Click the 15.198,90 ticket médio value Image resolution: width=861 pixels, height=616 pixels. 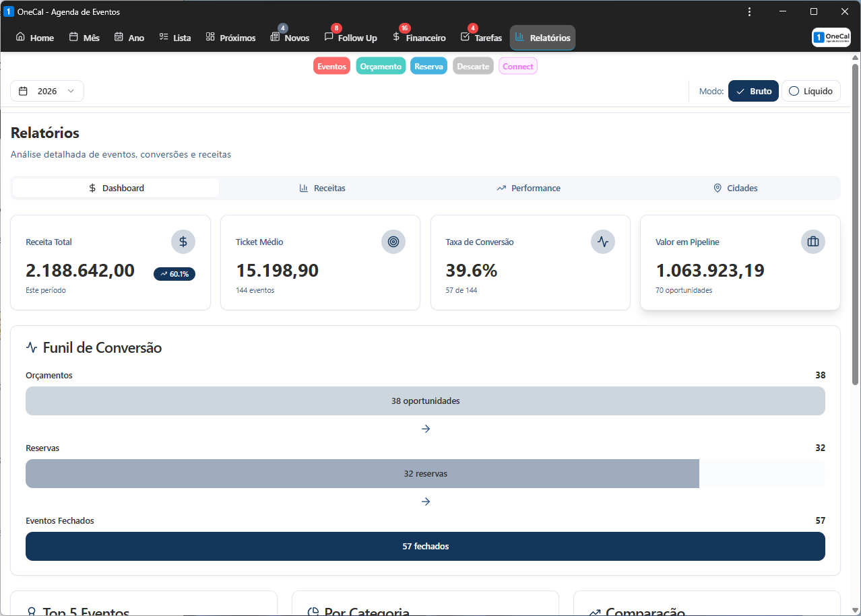click(277, 271)
